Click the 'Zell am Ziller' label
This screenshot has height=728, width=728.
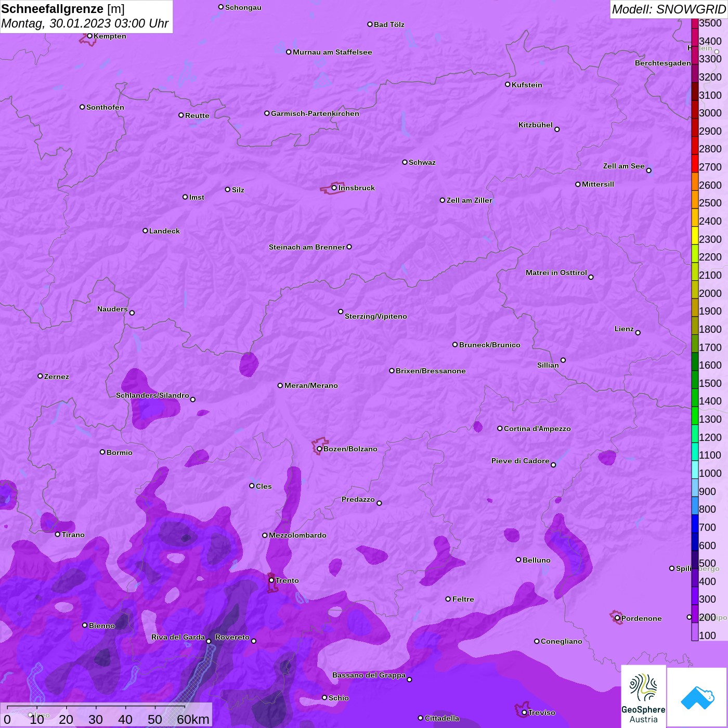coord(470,200)
